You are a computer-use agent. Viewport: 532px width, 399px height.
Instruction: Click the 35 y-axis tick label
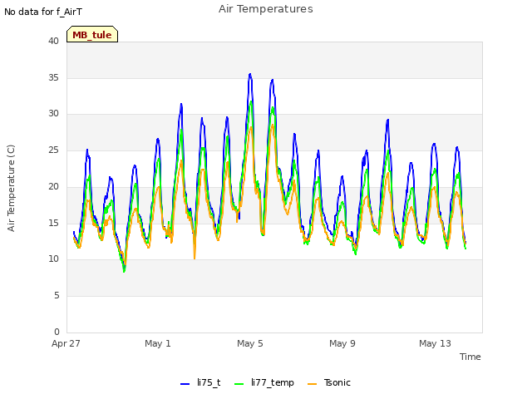coord(53,77)
